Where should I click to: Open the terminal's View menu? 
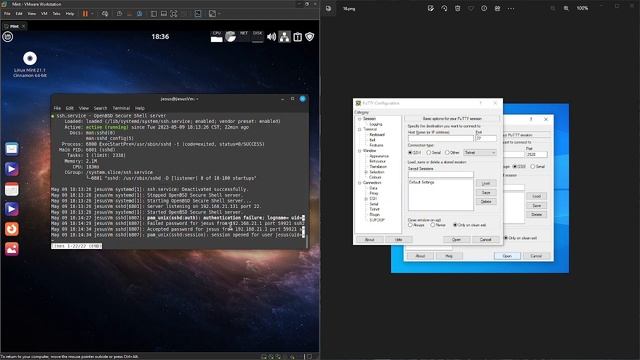[x=84, y=108]
